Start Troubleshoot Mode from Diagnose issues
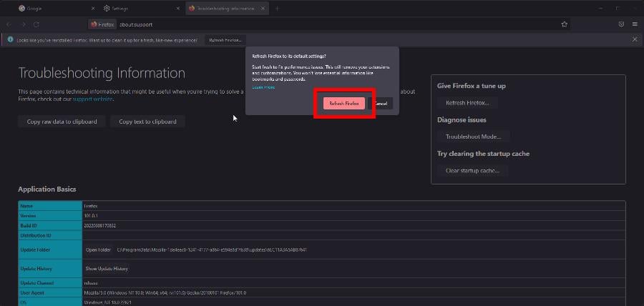Image resolution: width=644 pixels, height=306 pixels. click(474, 137)
